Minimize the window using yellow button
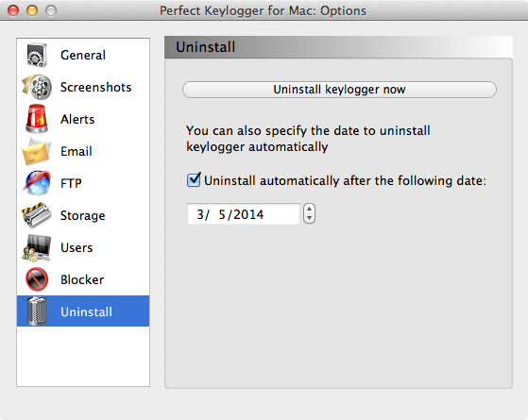This screenshot has width=528, height=420. tap(32, 10)
